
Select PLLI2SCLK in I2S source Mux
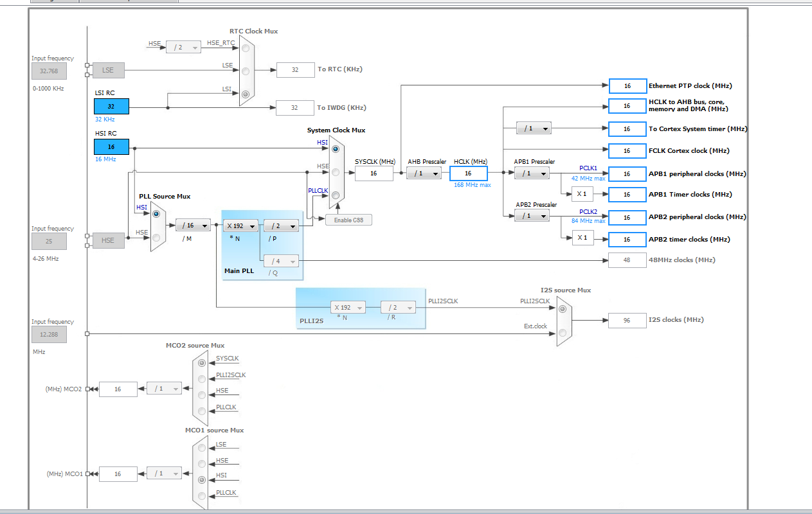pyautogui.click(x=563, y=308)
